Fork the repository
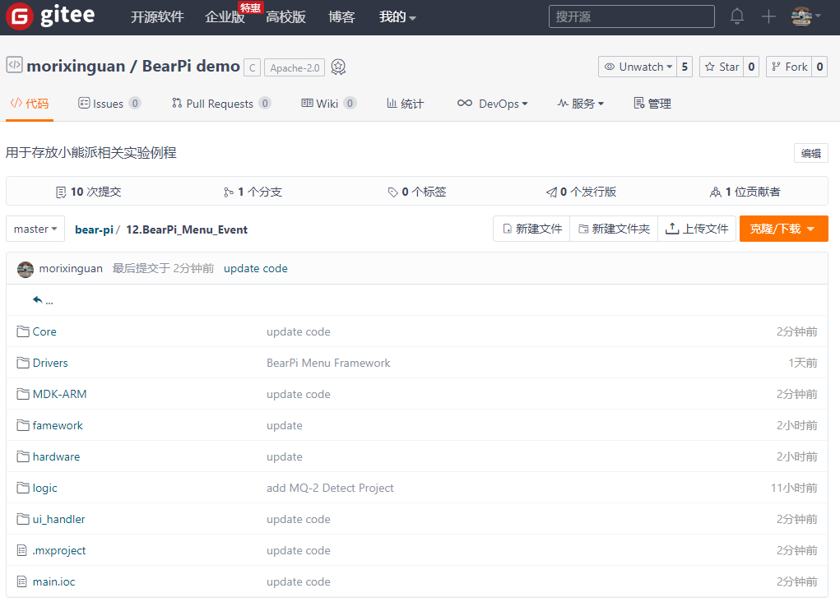 [788, 67]
